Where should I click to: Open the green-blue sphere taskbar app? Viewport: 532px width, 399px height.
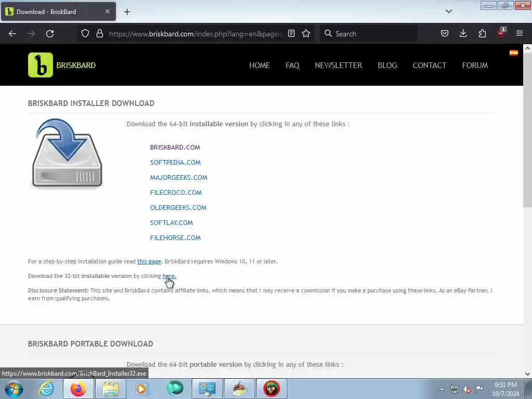point(175,388)
